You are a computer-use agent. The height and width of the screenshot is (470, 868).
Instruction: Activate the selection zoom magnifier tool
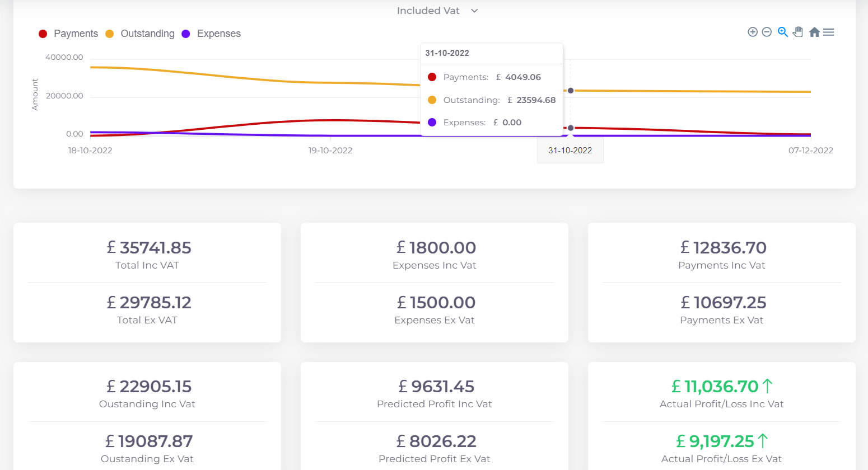click(782, 32)
